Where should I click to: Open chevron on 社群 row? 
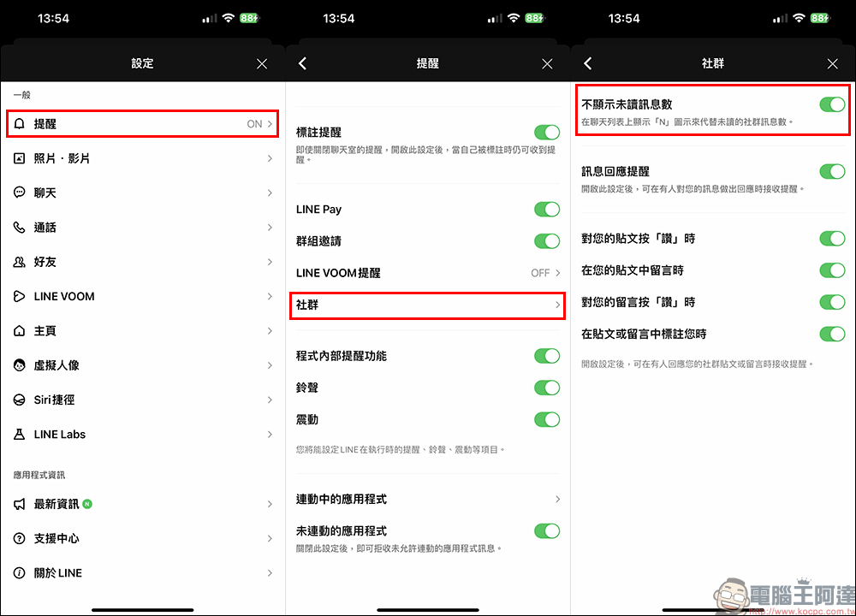pos(557,305)
